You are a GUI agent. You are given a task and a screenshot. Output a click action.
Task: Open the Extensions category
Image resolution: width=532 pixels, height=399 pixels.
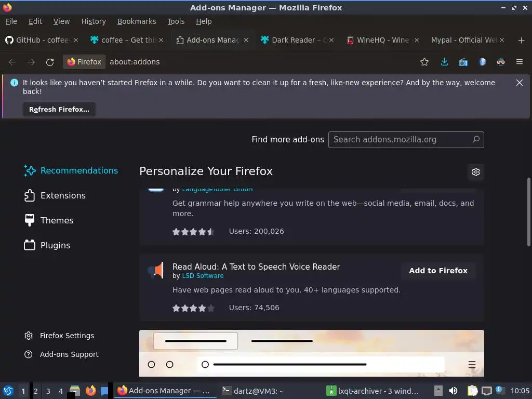(x=55, y=196)
